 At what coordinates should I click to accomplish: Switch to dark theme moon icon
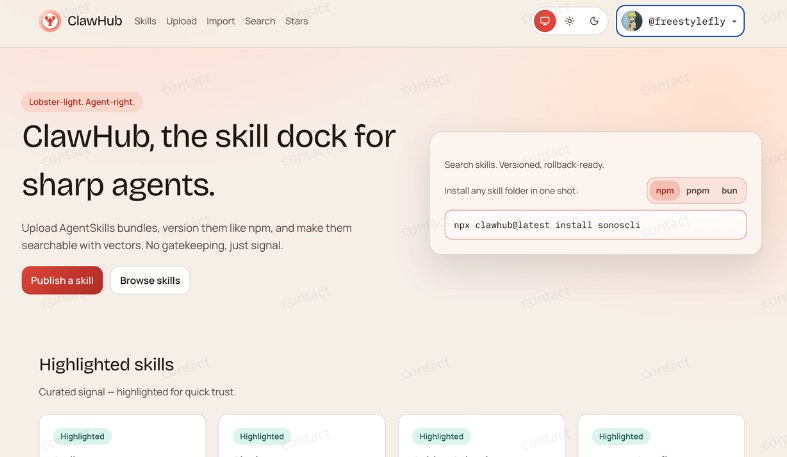[x=595, y=21]
